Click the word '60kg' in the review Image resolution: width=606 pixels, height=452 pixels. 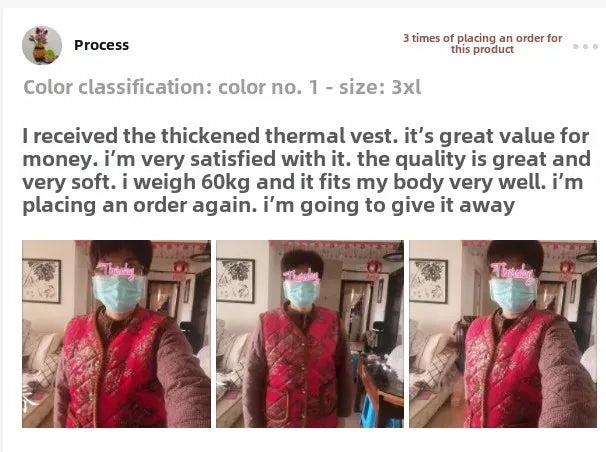coord(225,182)
